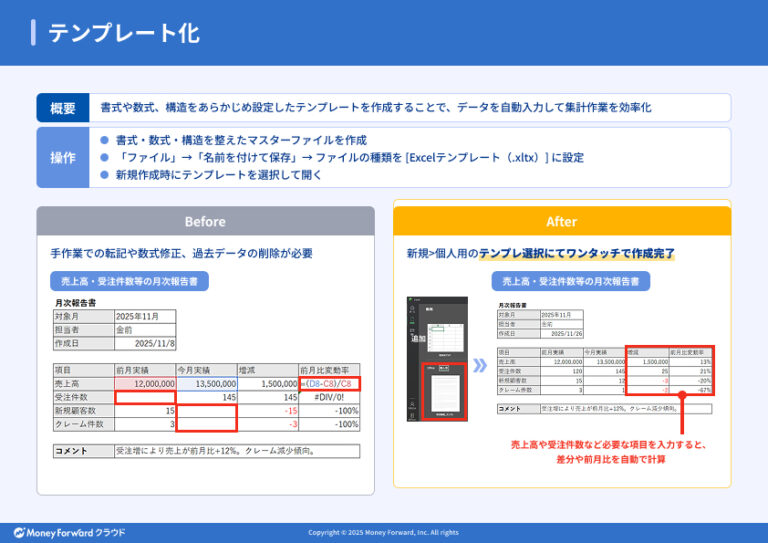Screen dimensions: 768x543
Task: Select コメント label cell in After sheet
Action: 519,408
